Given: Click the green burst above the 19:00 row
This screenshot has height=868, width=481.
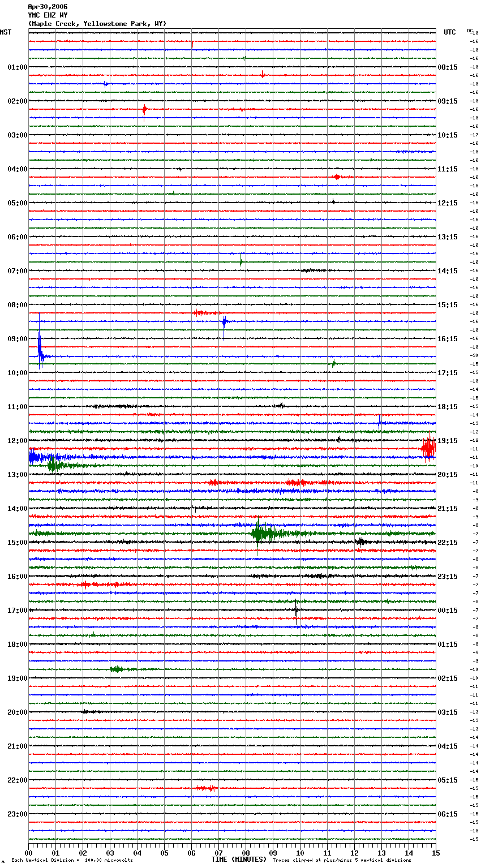Looking at the screenshot, I should click(x=117, y=669).
